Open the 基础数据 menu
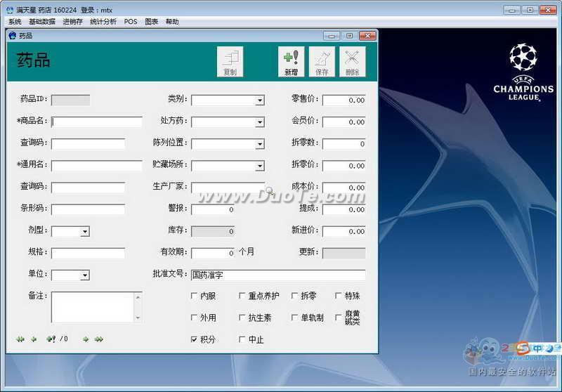This screenshot has height=392, width=562. coord(42,22)
